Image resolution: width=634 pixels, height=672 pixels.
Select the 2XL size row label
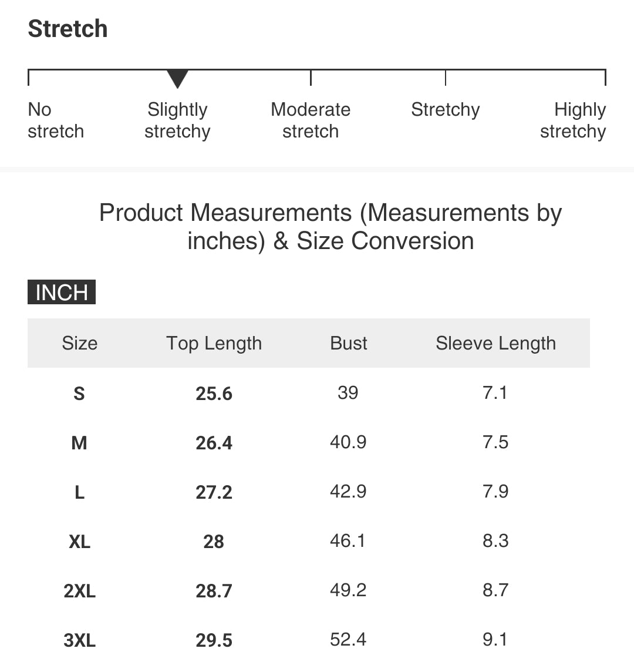(80, 591)
